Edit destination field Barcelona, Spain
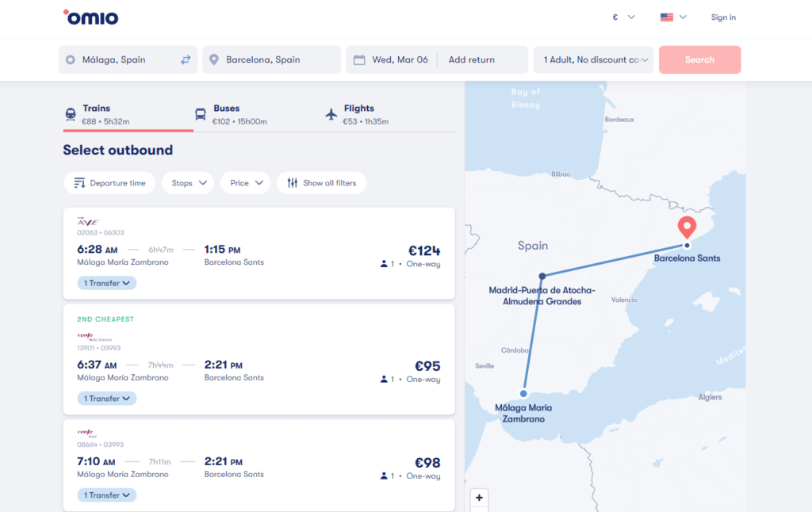This screenshot has width=812, height=512. click(271, 59)
